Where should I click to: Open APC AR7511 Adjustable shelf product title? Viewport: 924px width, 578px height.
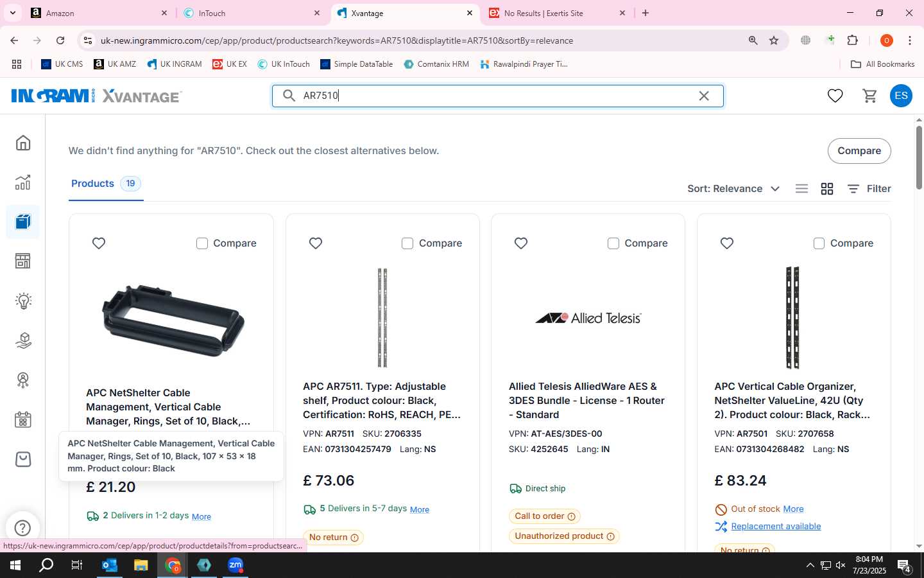point(382,401)
